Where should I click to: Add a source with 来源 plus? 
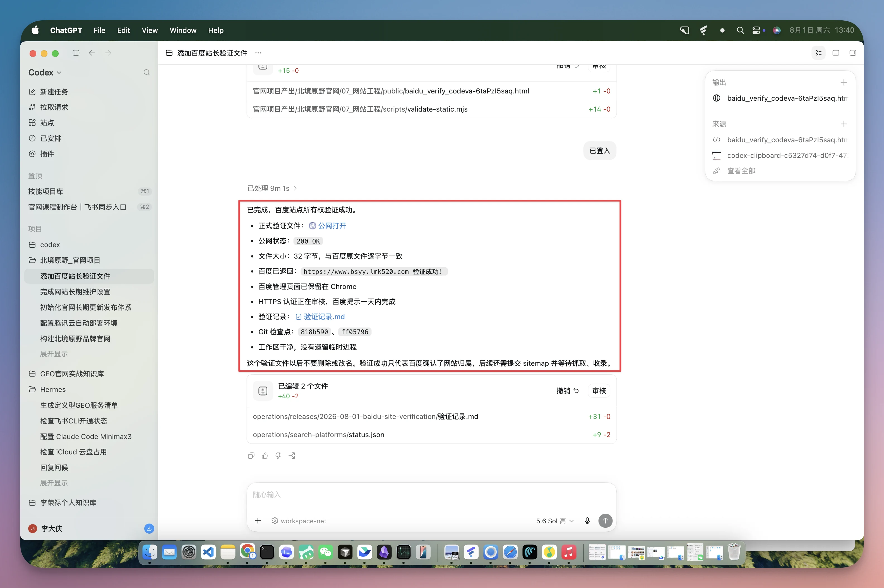(x=844, y=124)
